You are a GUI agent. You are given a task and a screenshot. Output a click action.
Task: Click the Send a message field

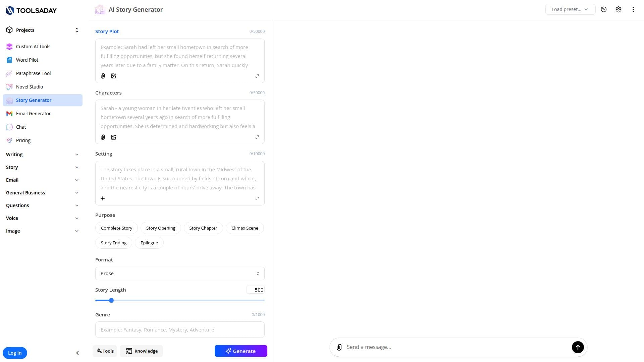pyautogui.click(x=456, y=347)
